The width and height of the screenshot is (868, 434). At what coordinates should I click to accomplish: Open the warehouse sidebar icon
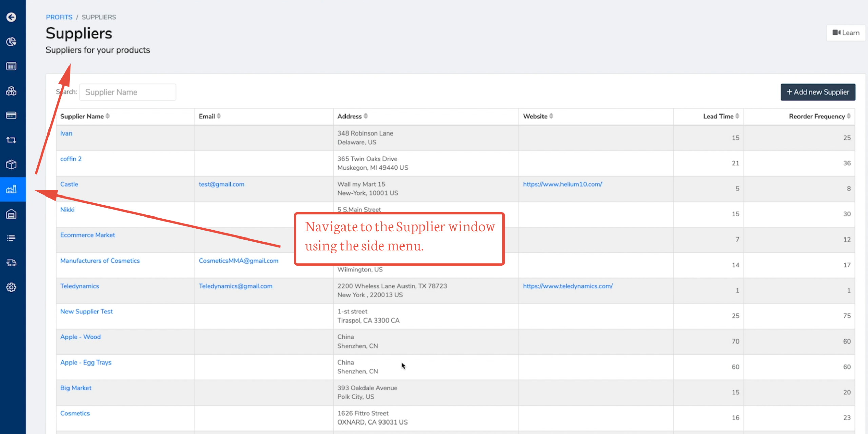click(x=11, y=214)
